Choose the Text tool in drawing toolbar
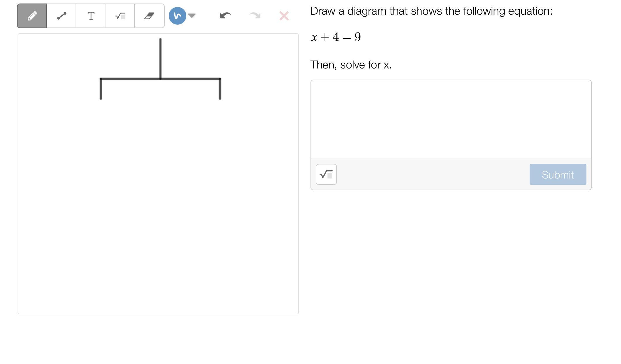Viewport: 621px width, 364px height. point(91,16)
